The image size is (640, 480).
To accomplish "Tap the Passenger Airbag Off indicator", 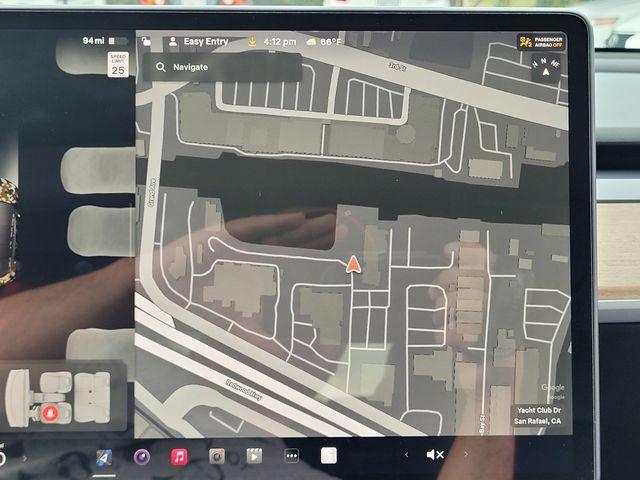I will click(541, 43).
